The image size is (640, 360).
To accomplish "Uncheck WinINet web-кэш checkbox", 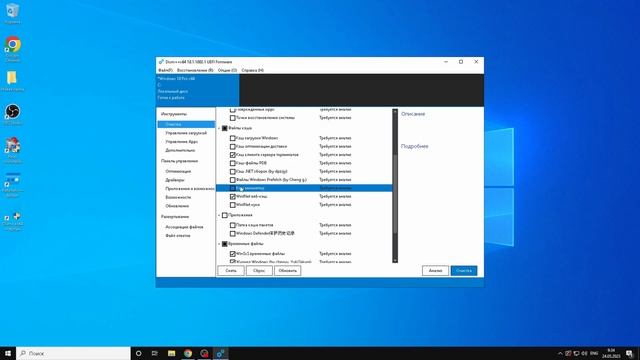I will click(x=233, y=197).
